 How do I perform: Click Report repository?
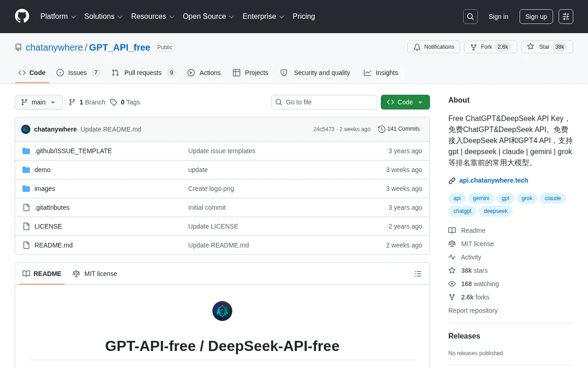point(473,310)
